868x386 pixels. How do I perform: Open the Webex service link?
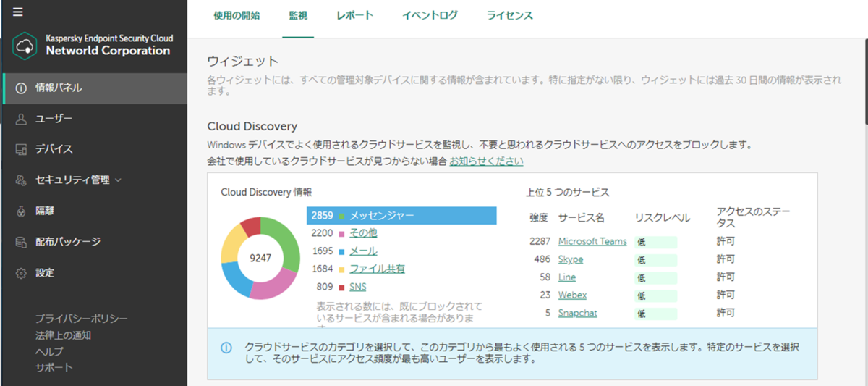click(572, 295)
